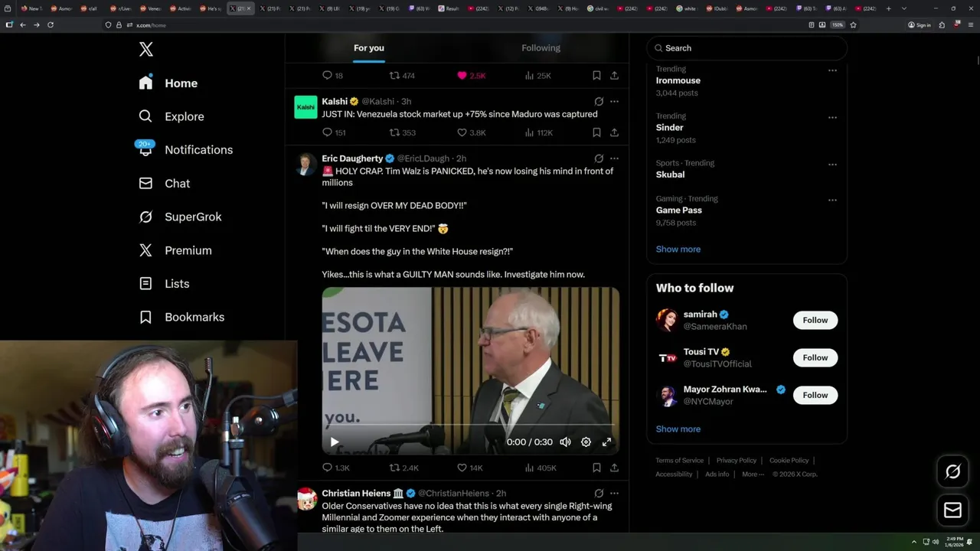Image resolution: width=980 pixels, height=551 pixels.
Task: Click the video progress bar
Action: 470,424
